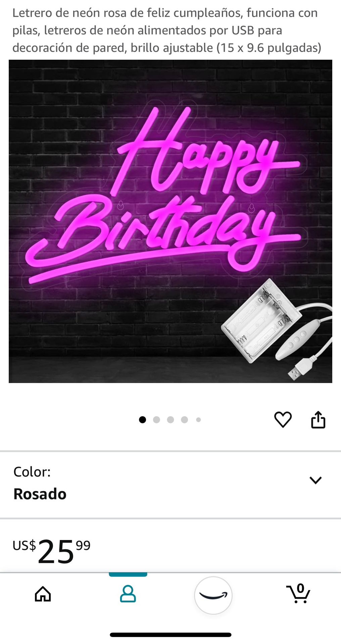The width and height of the screenshot is (341, 644).
Task: Tap the heart icon to save item
Action: (283, 419)
